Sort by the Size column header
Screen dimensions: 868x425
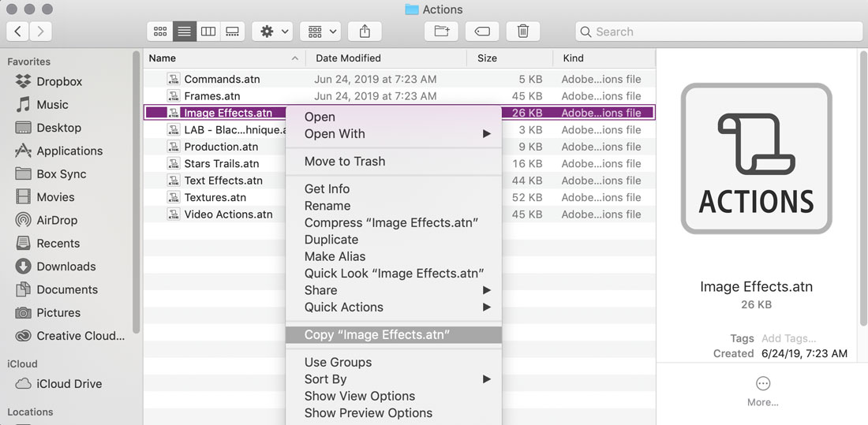[510, 58]
